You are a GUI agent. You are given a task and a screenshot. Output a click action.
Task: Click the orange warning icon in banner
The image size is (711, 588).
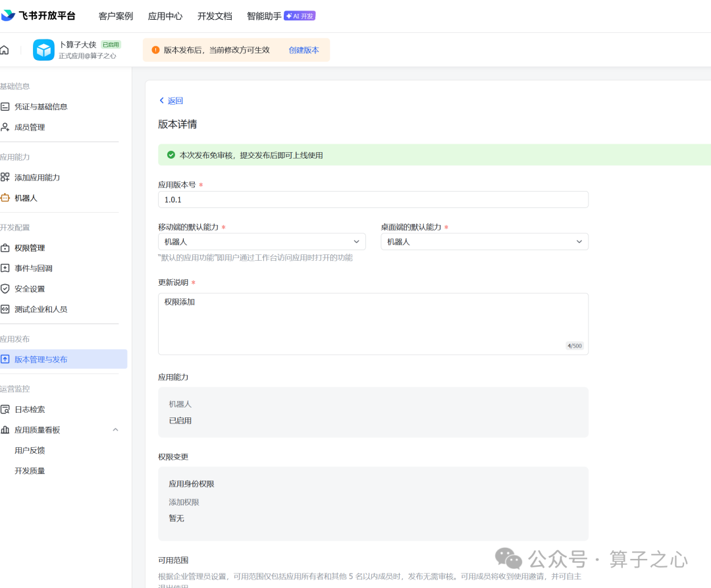[x=155, y=50]
